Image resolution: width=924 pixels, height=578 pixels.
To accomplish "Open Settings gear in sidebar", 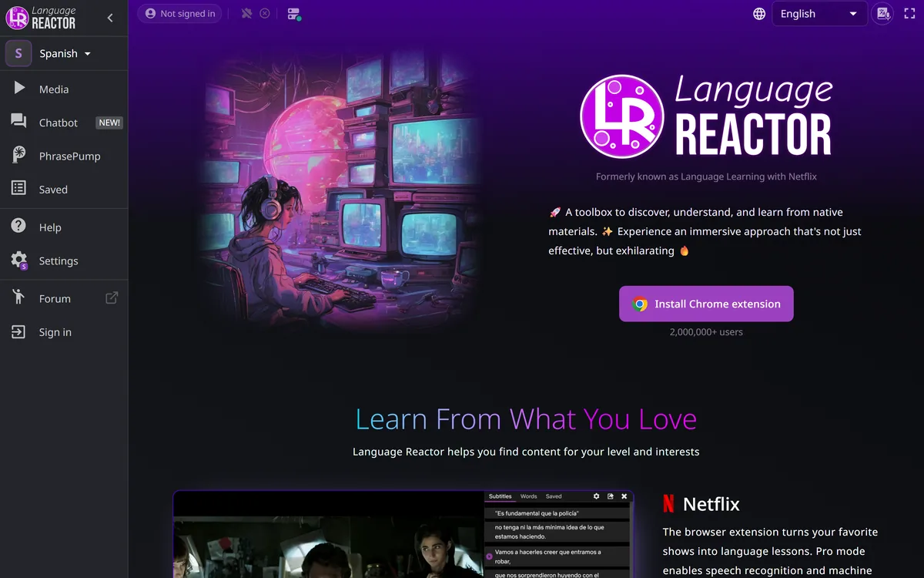I will coord(19,260).
